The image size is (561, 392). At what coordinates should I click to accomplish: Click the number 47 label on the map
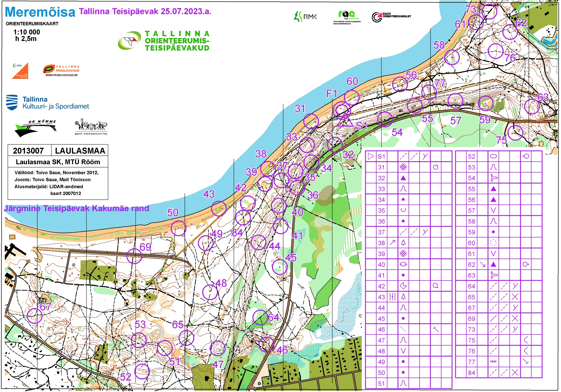pos(218,364)
